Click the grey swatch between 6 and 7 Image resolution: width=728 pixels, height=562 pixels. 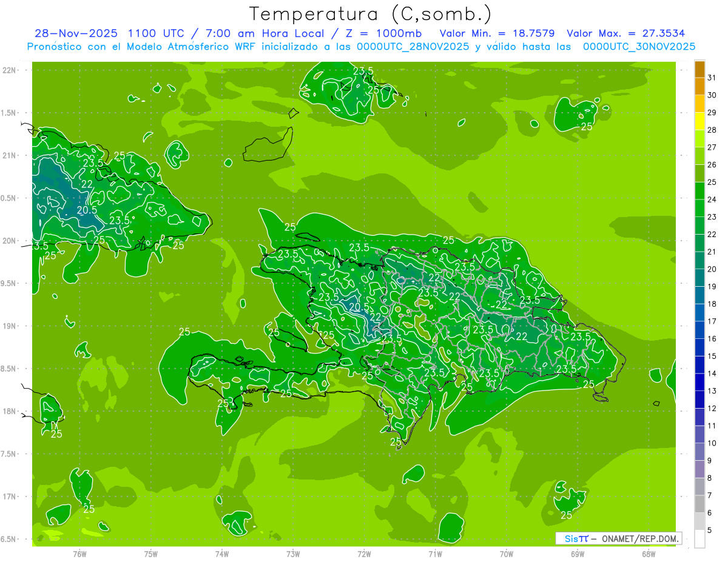(x=699, y=504)
